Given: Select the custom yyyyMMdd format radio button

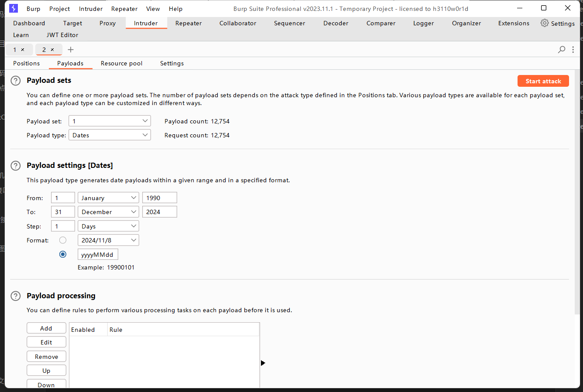Looking at the screenshot, I should pyautogui.click(x=63, y=254).
